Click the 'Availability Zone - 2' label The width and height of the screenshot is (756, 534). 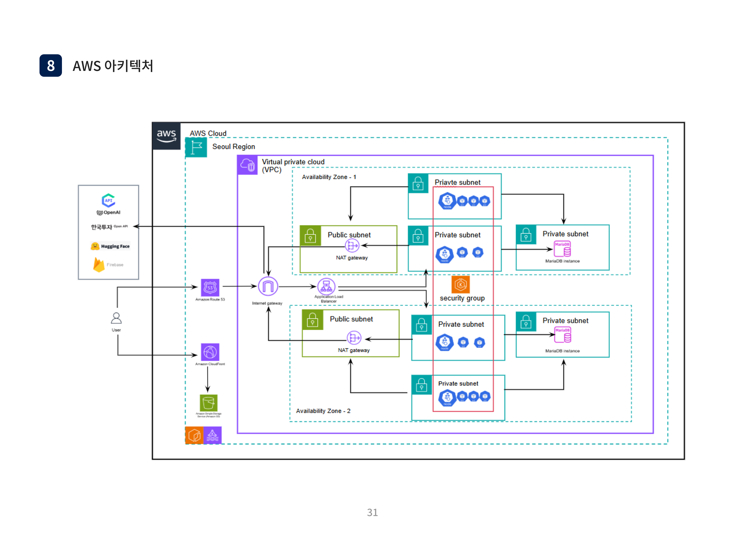(323, 411)
